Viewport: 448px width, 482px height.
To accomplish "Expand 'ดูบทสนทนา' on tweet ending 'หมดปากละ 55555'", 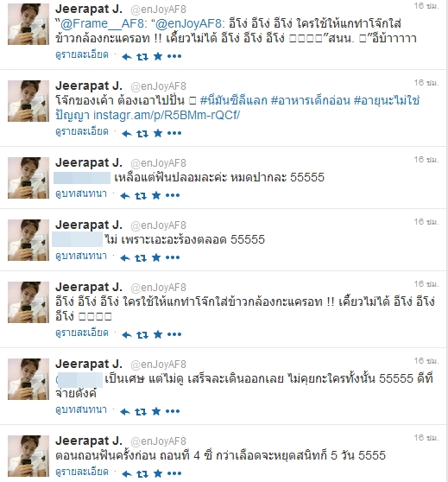I will [81, 194].
